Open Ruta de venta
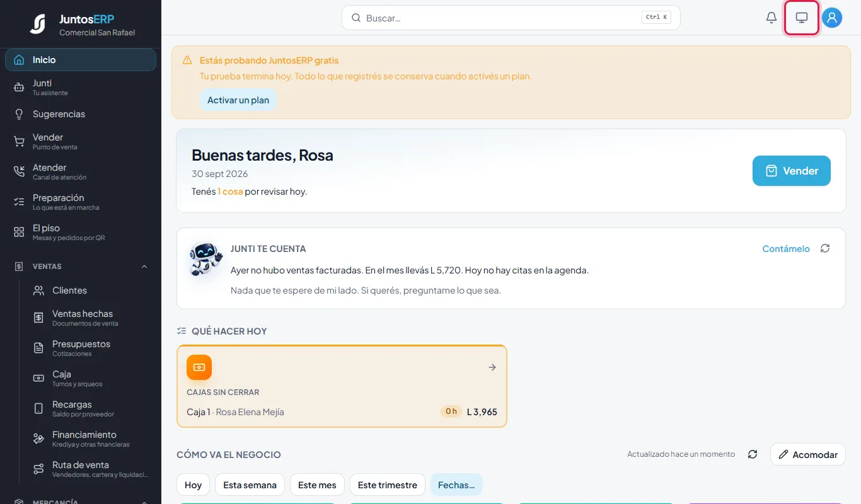Image resolution: width=861 pixels, height=504 pixels. point(90,469)
